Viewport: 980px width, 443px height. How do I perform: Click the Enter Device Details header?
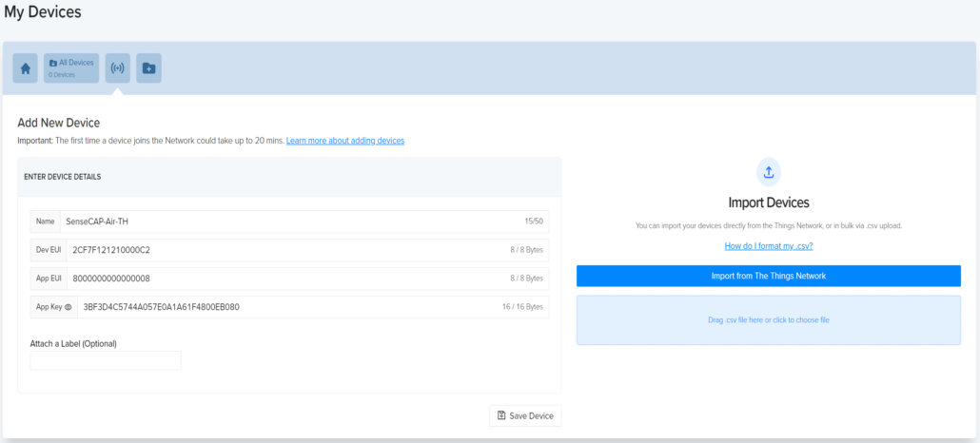coord(63,177)
